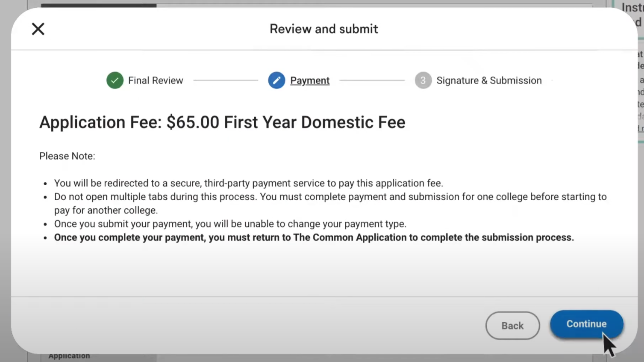Click the Application tab in the background
The image size is (644, 362).
pos(69,356)
